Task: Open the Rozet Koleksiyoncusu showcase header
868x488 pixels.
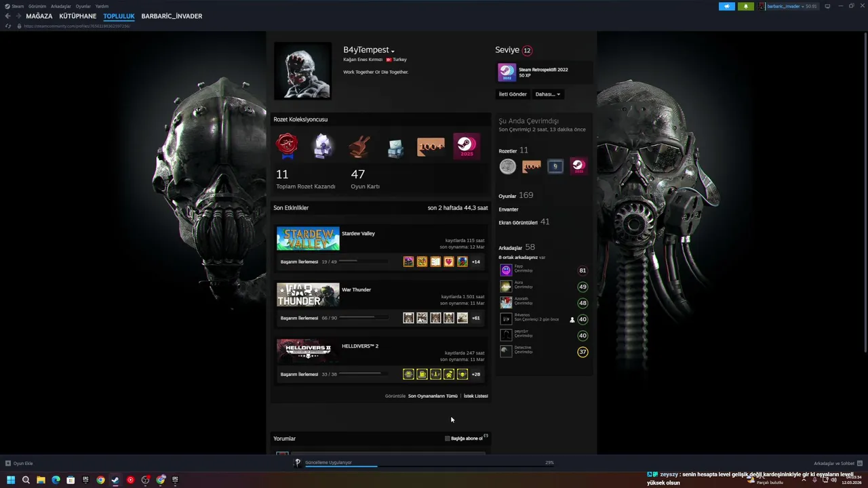Action: click(x=300, y=119)
